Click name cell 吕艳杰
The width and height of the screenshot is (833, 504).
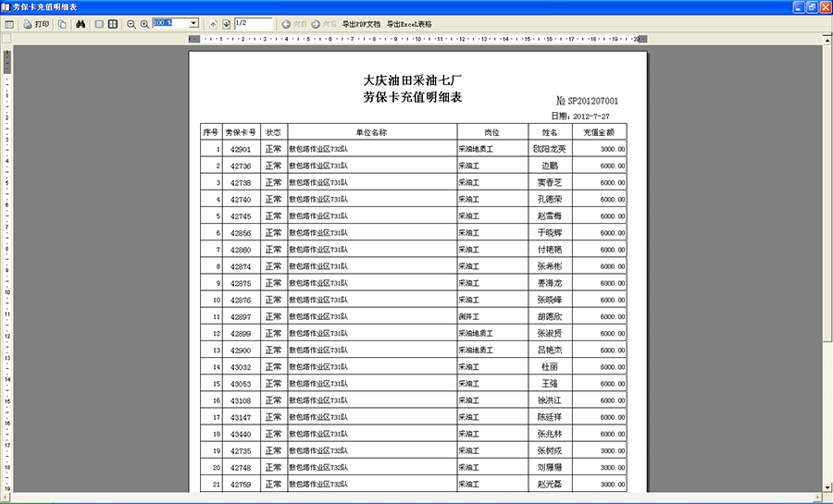(x=550, y=350)
